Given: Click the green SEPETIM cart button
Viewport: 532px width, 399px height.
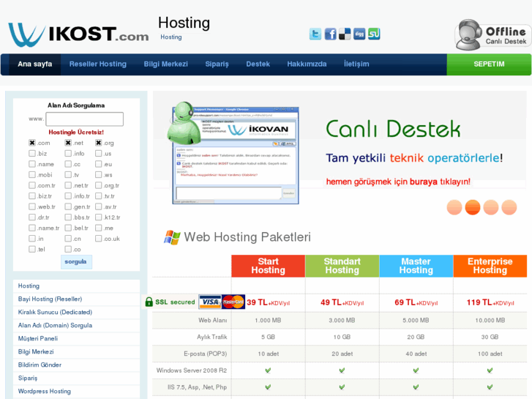Looking at the screenshot, I should 489,64.
